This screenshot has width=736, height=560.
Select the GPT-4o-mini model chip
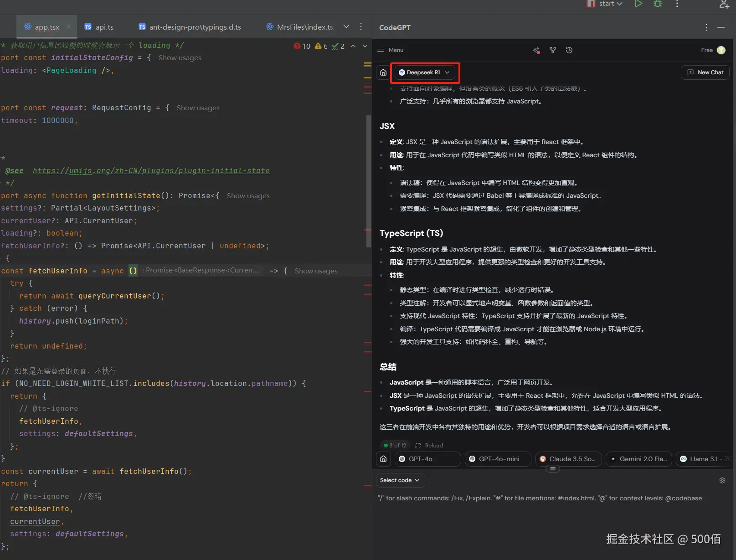(x=498, y=459)
